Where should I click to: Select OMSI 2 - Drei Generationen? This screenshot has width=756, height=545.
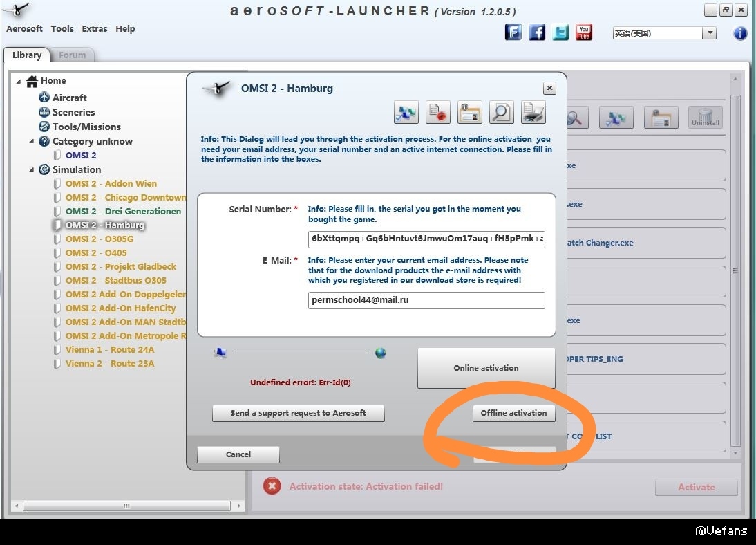(x=123, y=212)
